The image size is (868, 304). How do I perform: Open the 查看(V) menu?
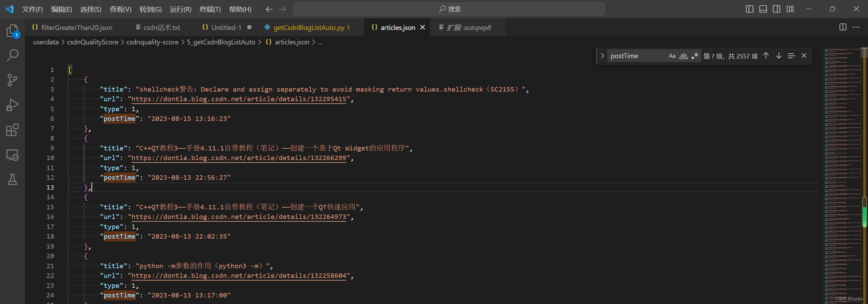[121, 9]
